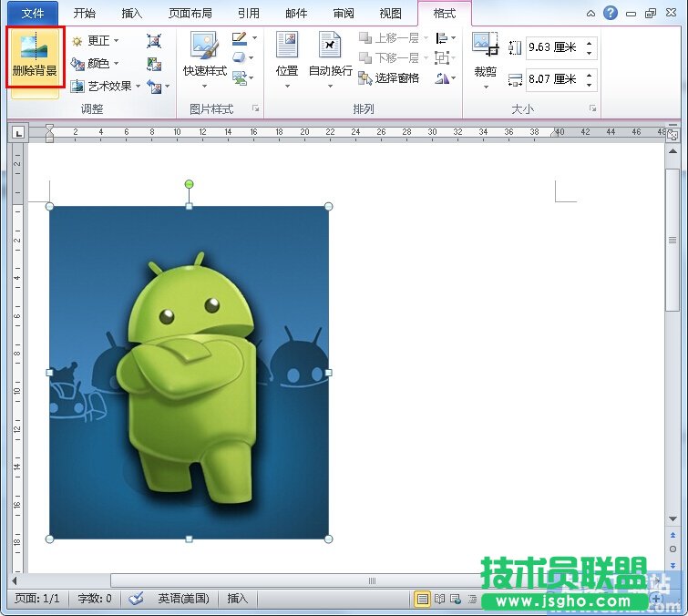688x616 pixels.
Task: Open the Word Help question mark icon
Action: point(610,13)
